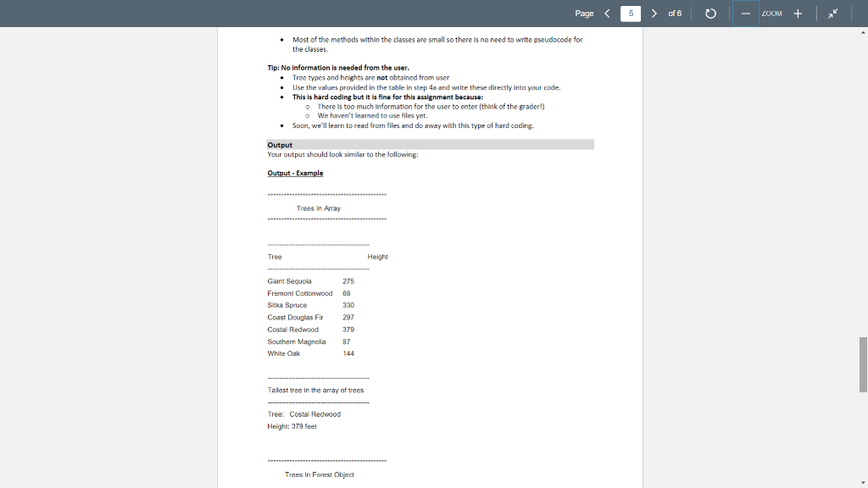Click the 'White Oak' row
Viewport: 868px width, 488px height.
310,353
